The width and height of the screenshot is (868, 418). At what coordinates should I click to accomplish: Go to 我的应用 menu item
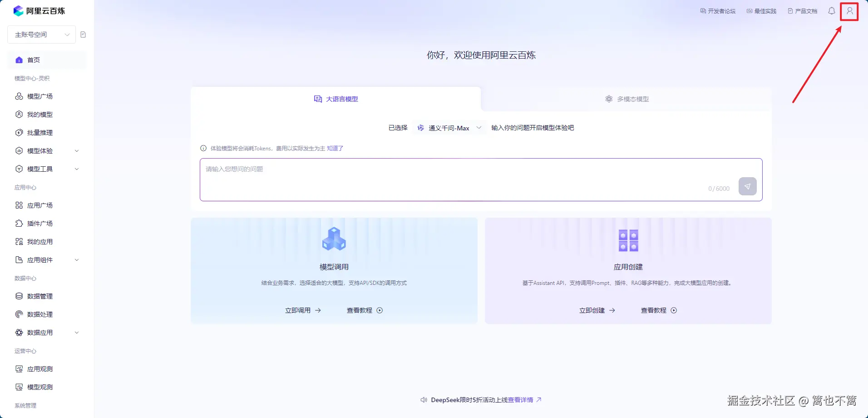(x=47, y=242)
